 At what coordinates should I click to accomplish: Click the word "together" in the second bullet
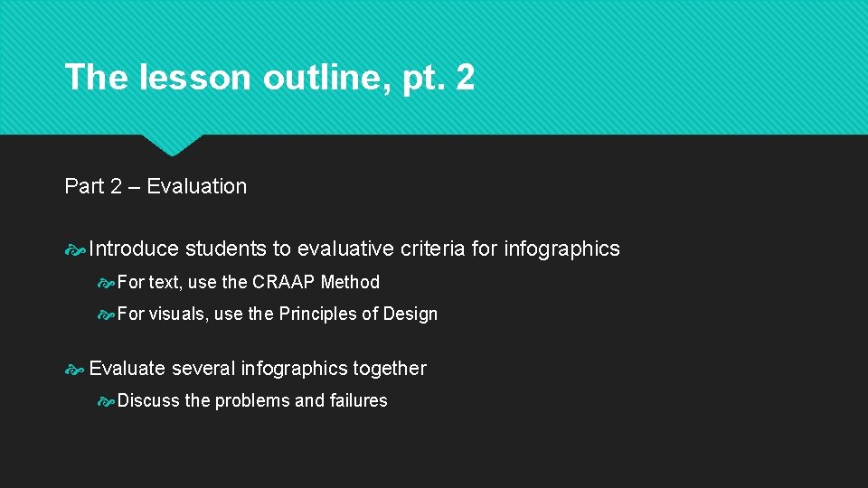390,368
